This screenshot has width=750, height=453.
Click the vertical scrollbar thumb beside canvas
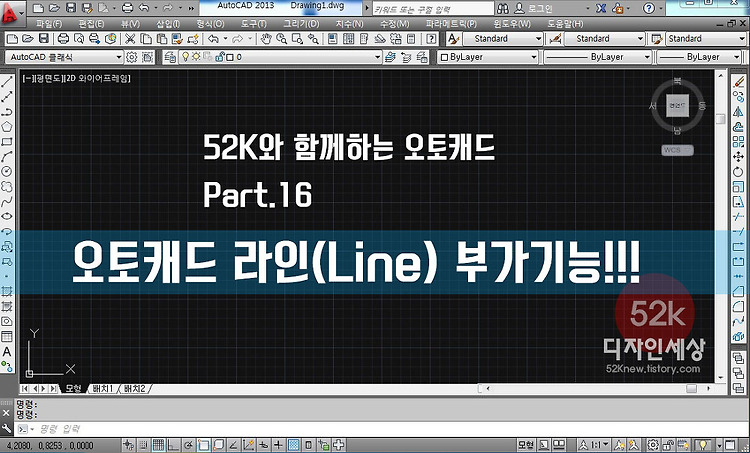point(720,119)
